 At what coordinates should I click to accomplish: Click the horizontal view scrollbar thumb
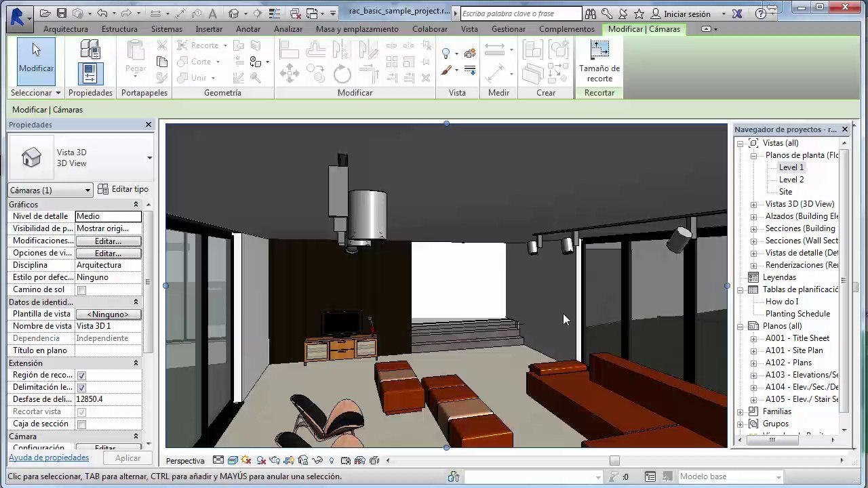coord(614,461)
